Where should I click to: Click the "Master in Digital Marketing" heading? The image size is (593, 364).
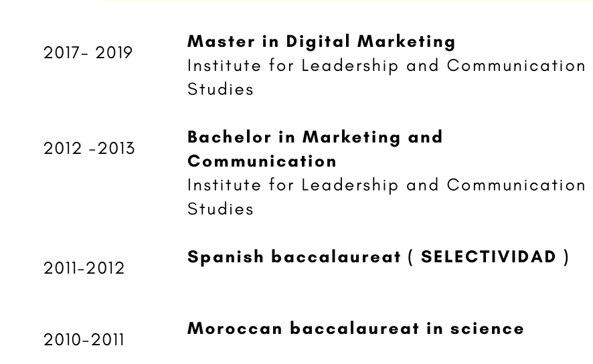pyautogui.click(x=321, y=41)
